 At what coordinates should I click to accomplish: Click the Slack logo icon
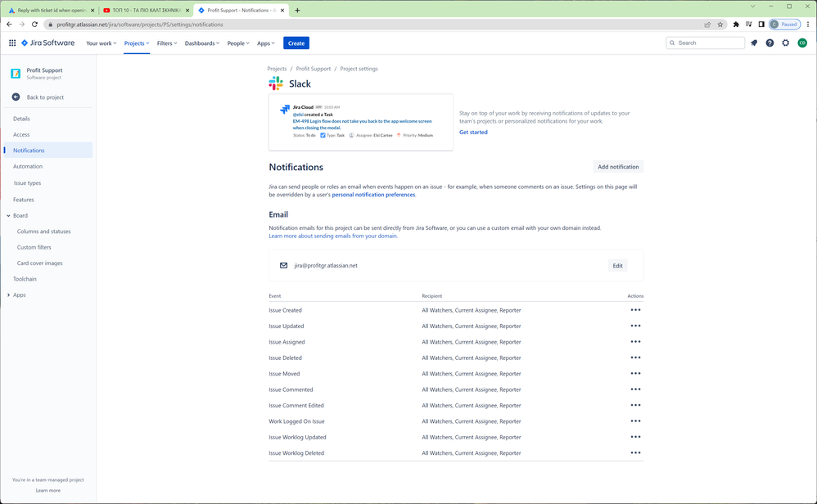point(276,83)
